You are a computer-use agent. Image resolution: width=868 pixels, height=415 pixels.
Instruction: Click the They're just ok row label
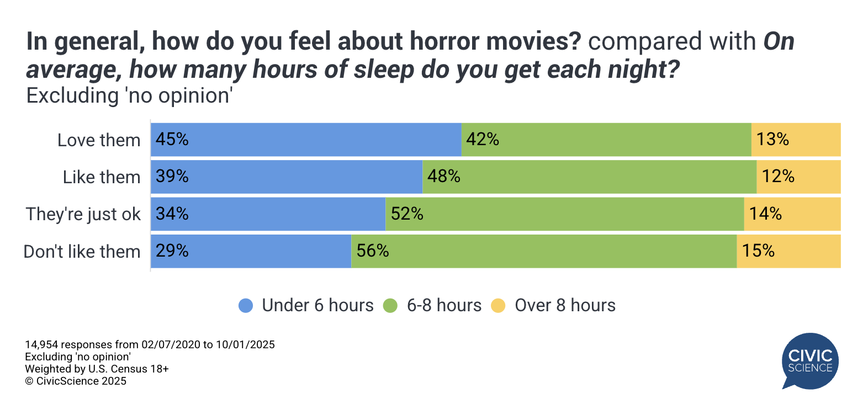point(83,214)
